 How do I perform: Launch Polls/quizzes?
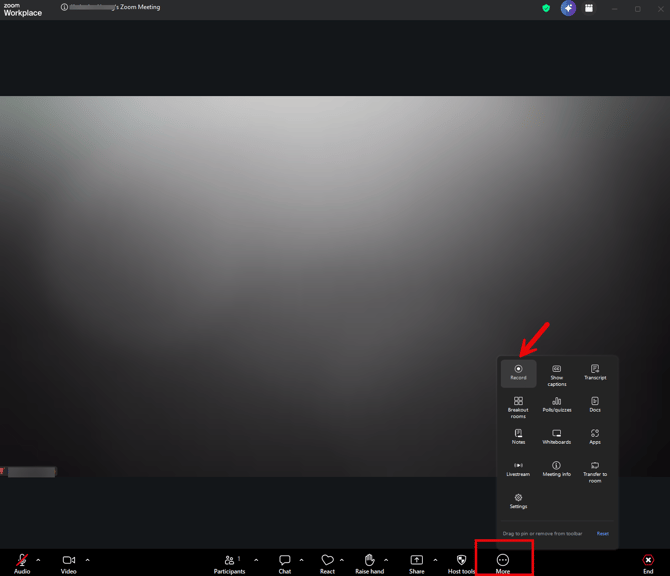point(557,403)
